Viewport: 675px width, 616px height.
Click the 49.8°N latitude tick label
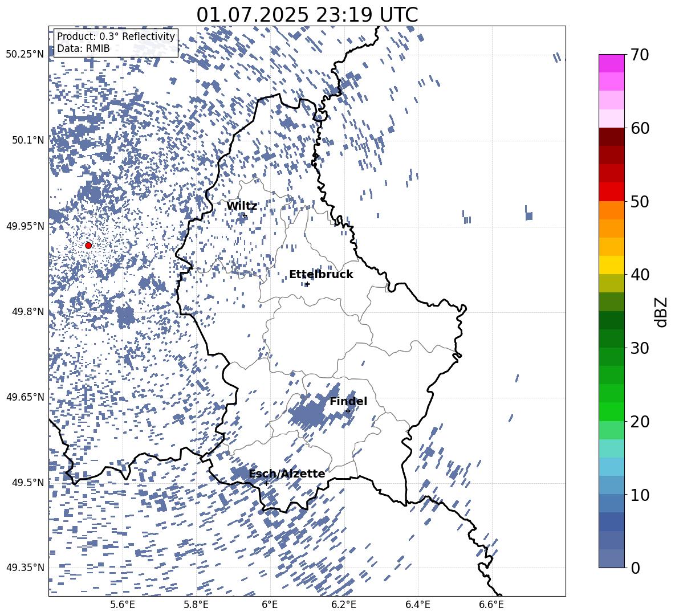(x=28, y=312)
